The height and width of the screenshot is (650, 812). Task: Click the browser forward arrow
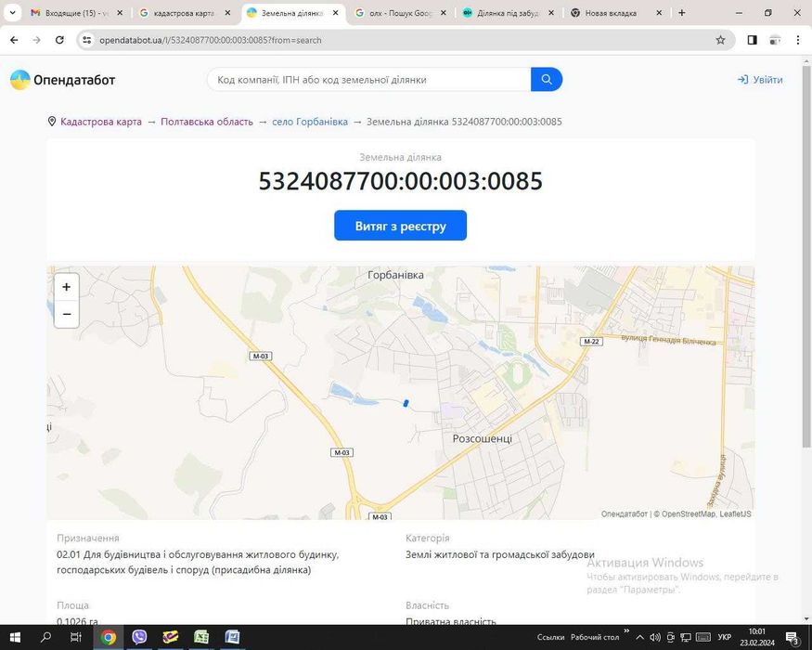(36, 40)
